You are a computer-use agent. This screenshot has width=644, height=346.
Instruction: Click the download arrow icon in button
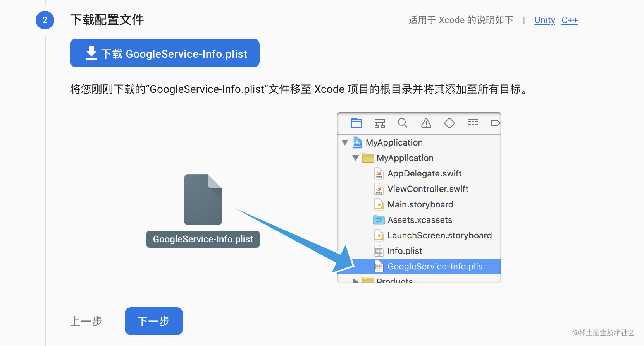coord(91,53)
